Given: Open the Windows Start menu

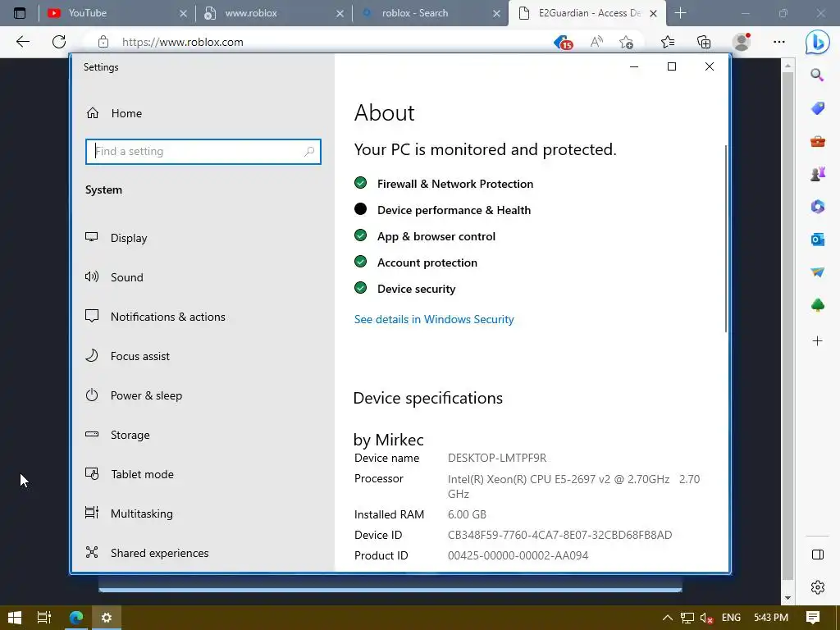Looking at the screenshot, I should coord(15,618).
